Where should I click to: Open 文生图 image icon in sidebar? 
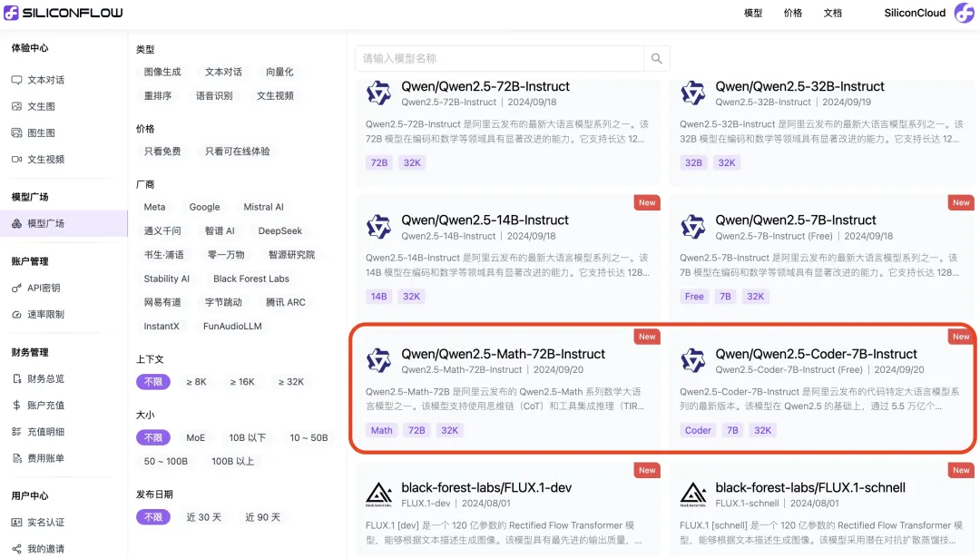pos(17,106)
